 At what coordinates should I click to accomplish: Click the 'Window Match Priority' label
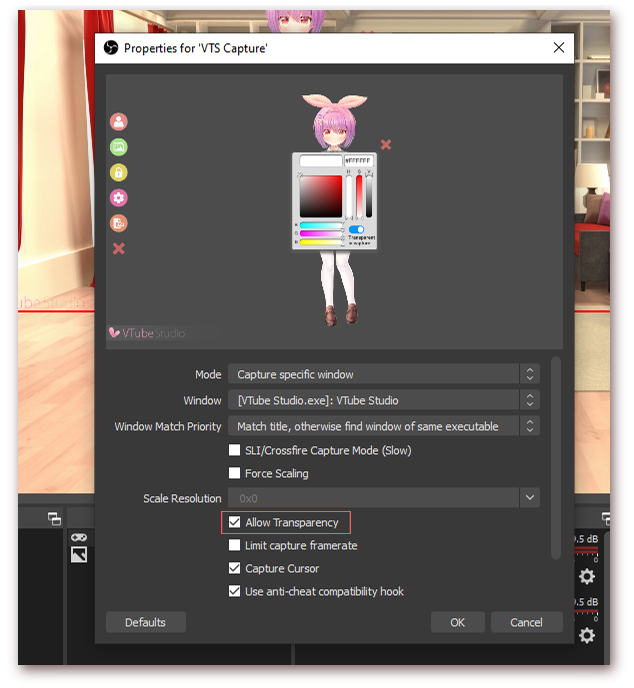168,426
